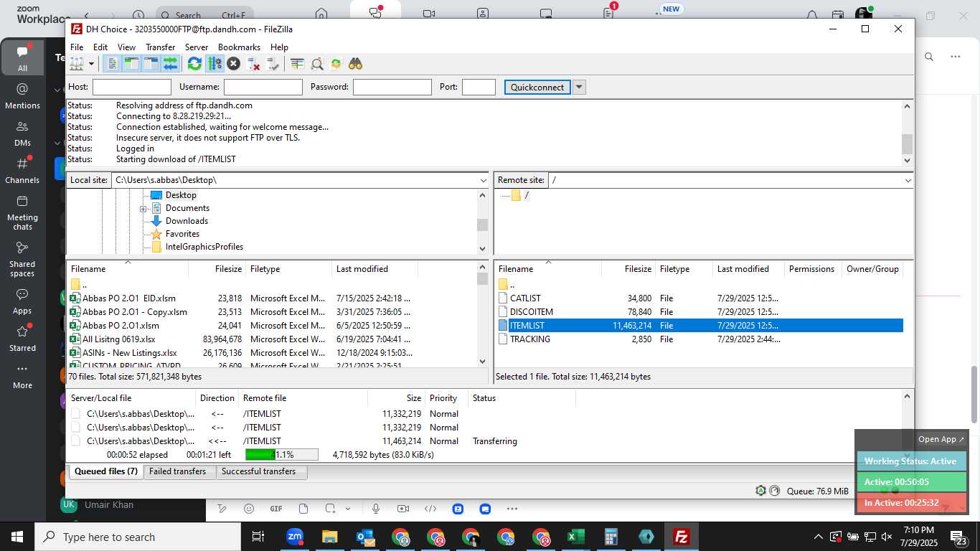The width and height of the screenshot is (980, 551).
Task: Open the Site Manager dropdown arrow
Action: click(x=91, y=64)
